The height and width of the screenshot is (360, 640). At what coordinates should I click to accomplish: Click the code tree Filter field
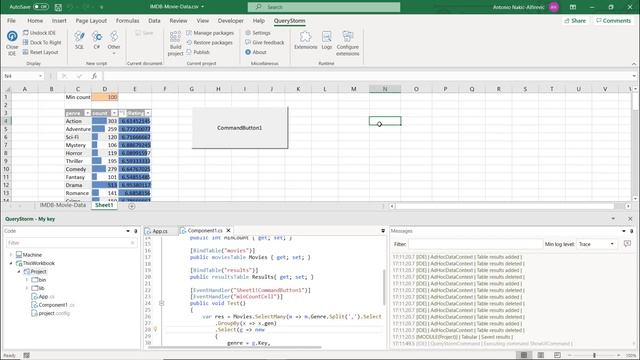coord(71,243)
